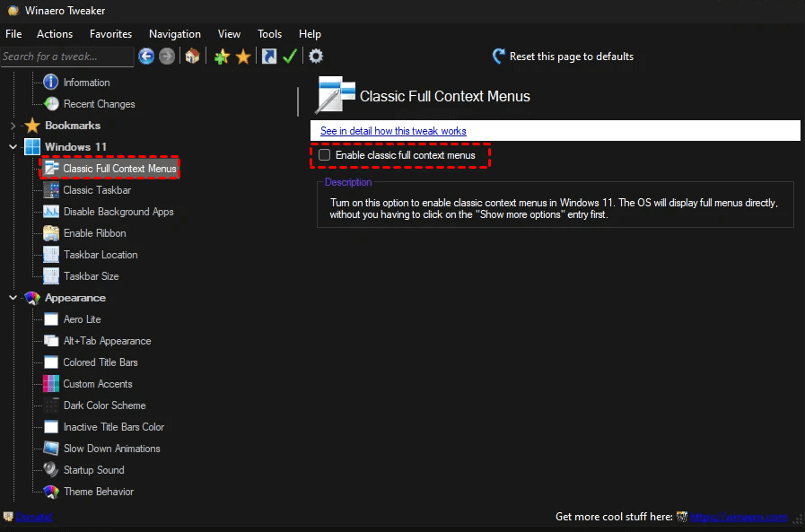Collapse the Appearance tree node
Viewport: 805px width, 532px height.
point(13,298)
